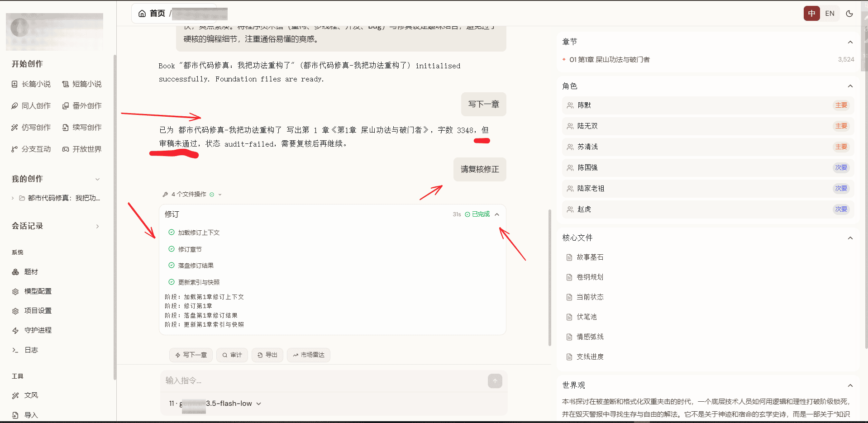Collapse the 修订 task card
The image size is (868, 423).
(497, 214)
